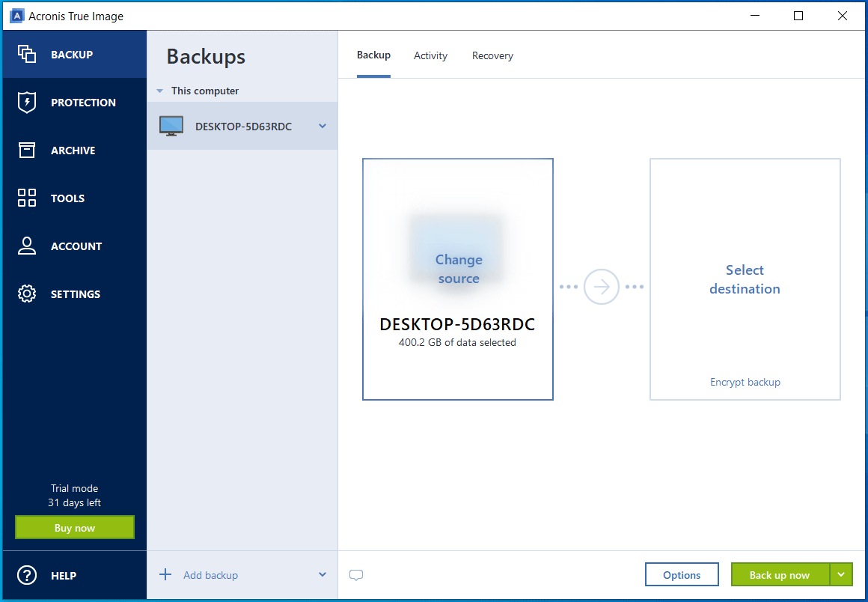
Task: Click the Trial mode 31 days left text
Action: pyautogui.click(x=74, y=496)
